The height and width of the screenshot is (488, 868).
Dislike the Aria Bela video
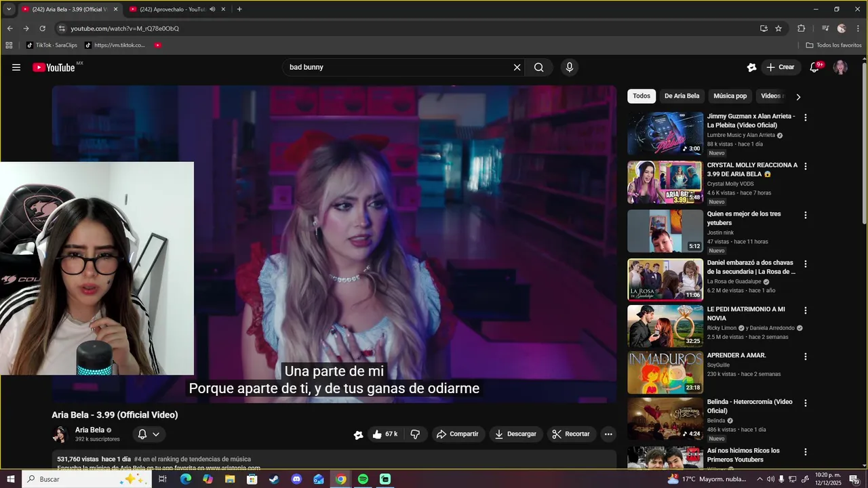tap(415, 434)
